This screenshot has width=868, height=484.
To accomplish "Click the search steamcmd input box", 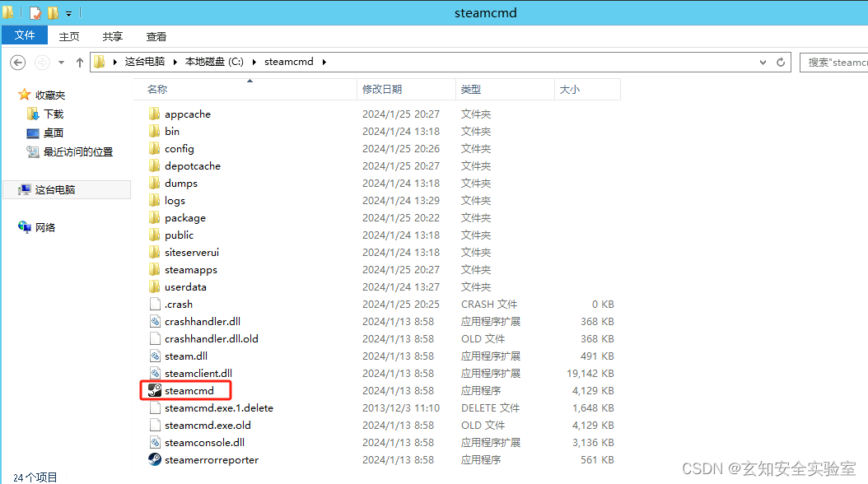I will tap(833, 62).
